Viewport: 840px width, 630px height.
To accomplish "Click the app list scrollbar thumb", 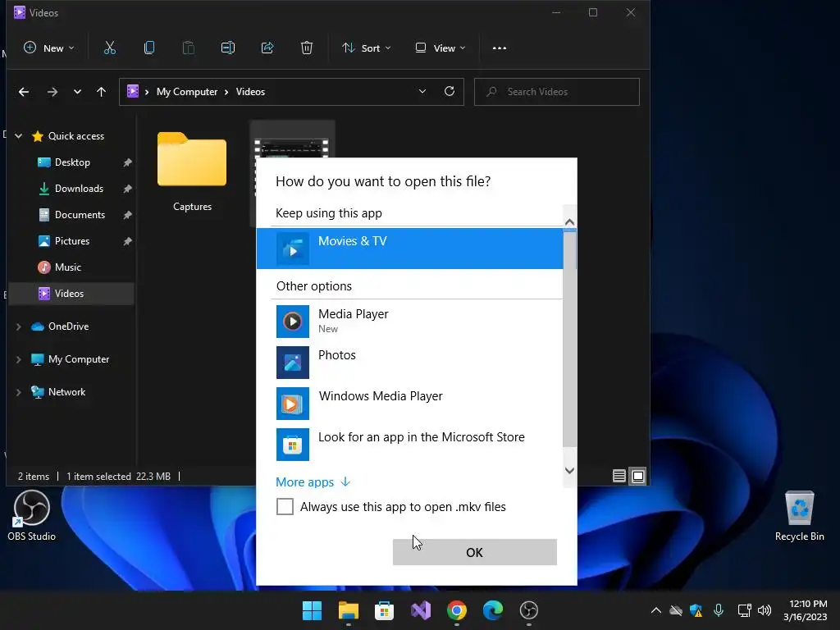I will pyautogui.click(x=569, y=337).
